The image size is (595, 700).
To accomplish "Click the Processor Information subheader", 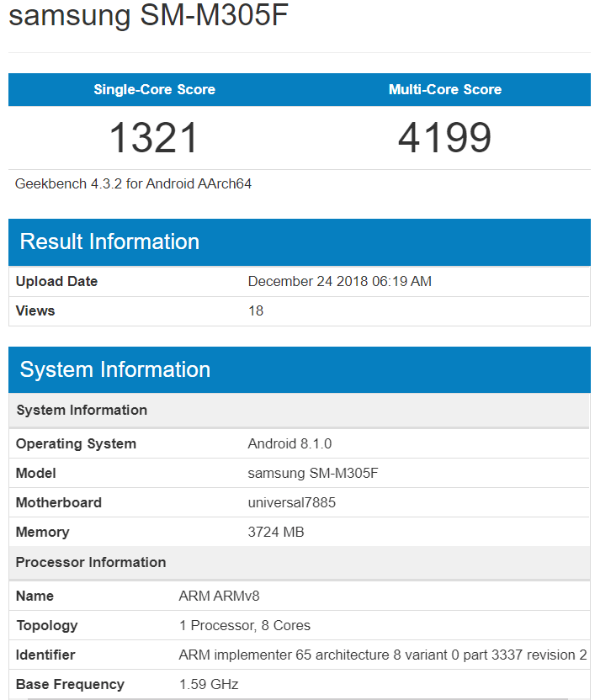I will pos(300,563).
